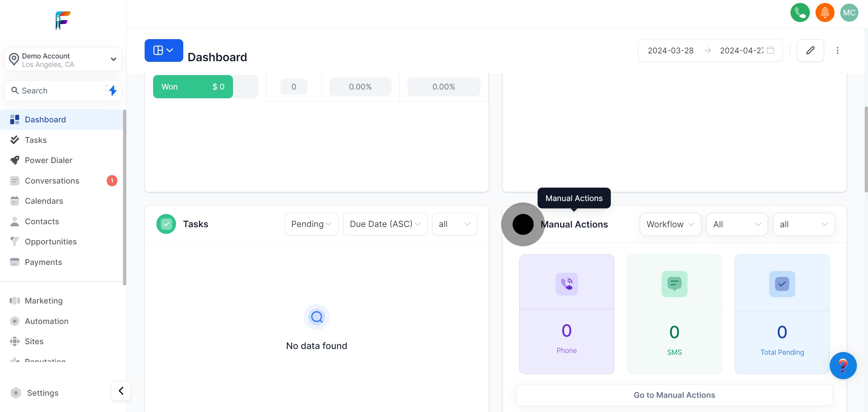Click the lightning bolt quick actions icon
The height and width of the screenshot is (412, 868).
pos(112,90)
